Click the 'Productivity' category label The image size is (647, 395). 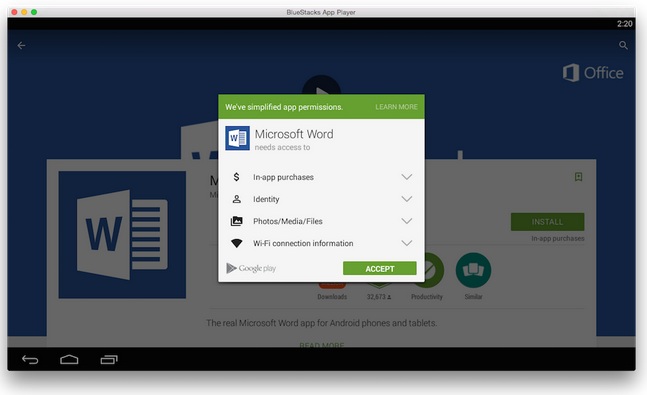pyautogui.click(x=427, y=297)
